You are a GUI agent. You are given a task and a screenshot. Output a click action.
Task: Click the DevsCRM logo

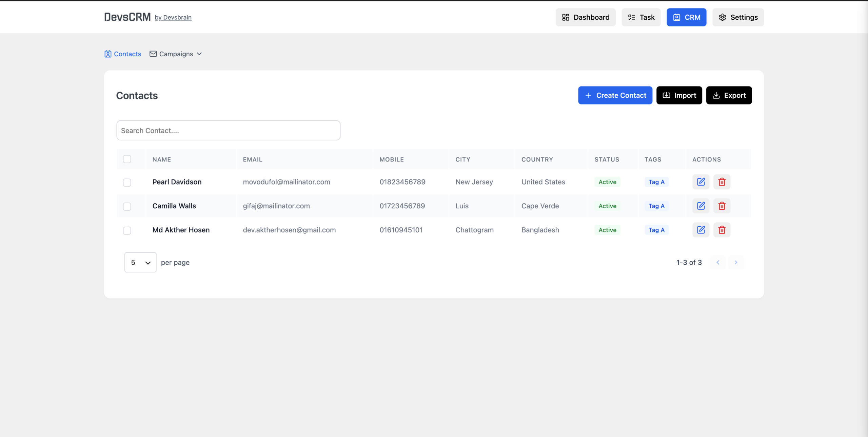pos(127,17)
